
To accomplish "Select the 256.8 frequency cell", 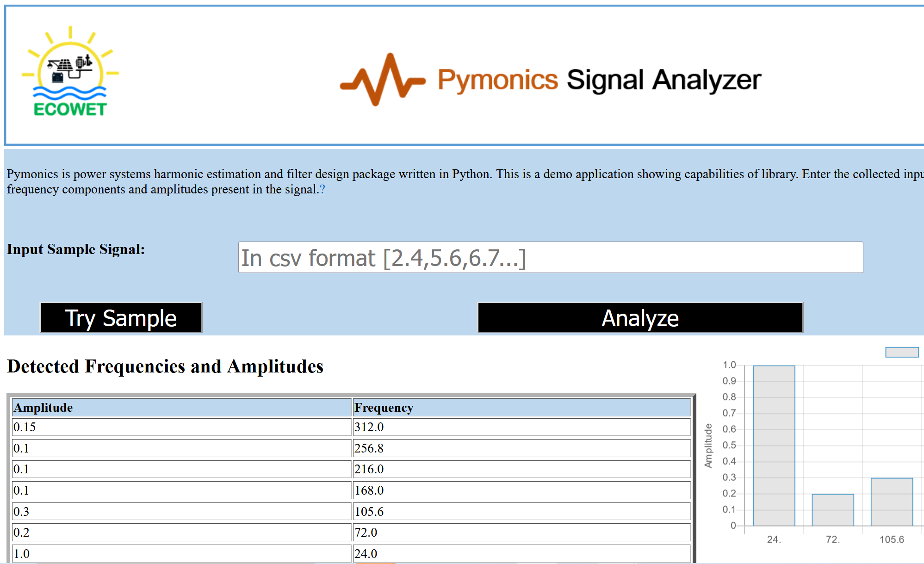I will (521, 448).
